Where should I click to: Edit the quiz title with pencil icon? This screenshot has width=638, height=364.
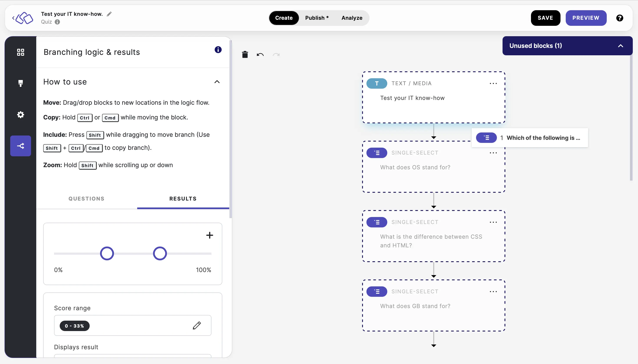(109, 14)
